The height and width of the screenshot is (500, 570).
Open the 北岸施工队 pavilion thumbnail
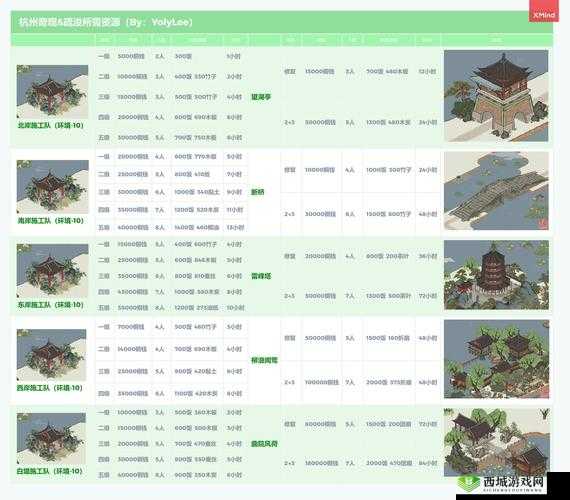[x=52, y=92]
